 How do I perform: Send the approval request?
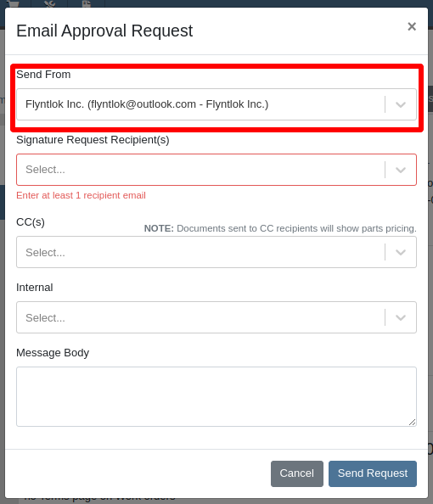(x=373, y=473)
